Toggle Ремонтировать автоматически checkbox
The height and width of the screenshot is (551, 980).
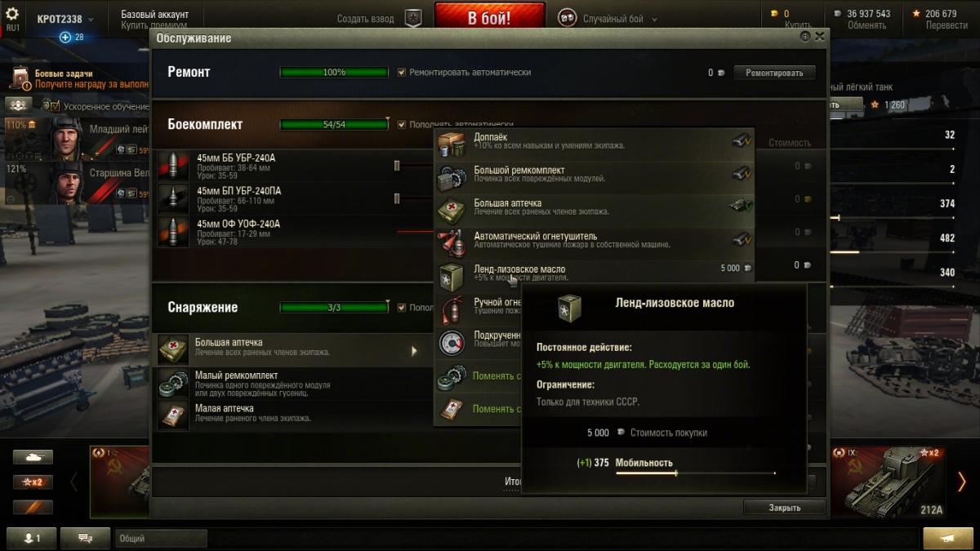pos(402,73)
